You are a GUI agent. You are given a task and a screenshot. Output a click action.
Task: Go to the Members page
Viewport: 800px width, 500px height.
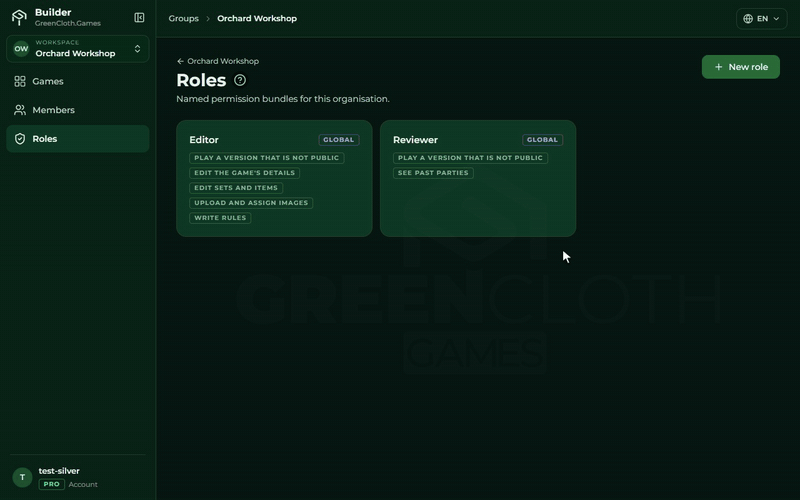pos(78,110)
